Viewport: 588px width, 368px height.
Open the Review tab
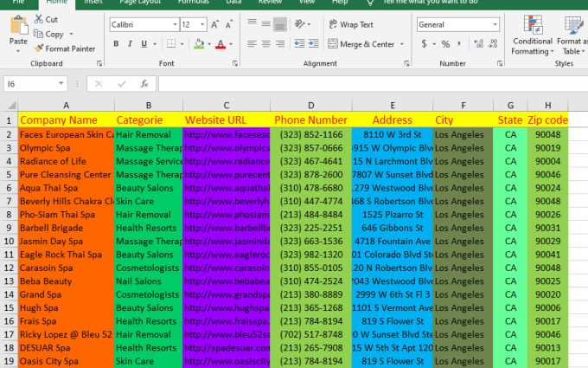tap(270, 2)
